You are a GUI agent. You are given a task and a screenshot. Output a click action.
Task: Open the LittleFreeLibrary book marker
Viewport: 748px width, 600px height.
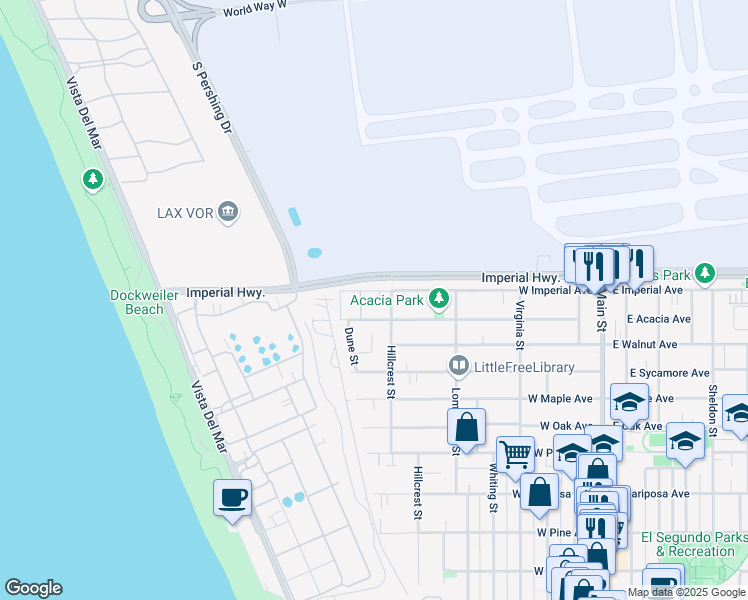459,366
